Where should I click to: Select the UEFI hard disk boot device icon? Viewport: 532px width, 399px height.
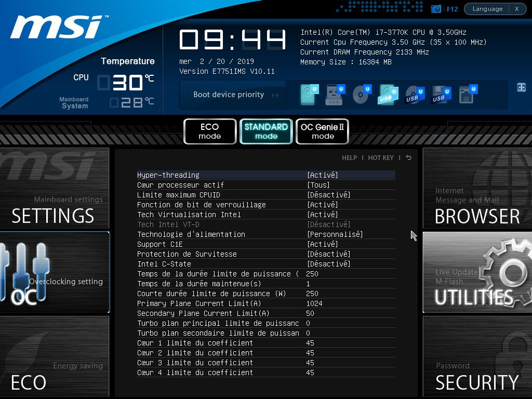tap(309, 95)
